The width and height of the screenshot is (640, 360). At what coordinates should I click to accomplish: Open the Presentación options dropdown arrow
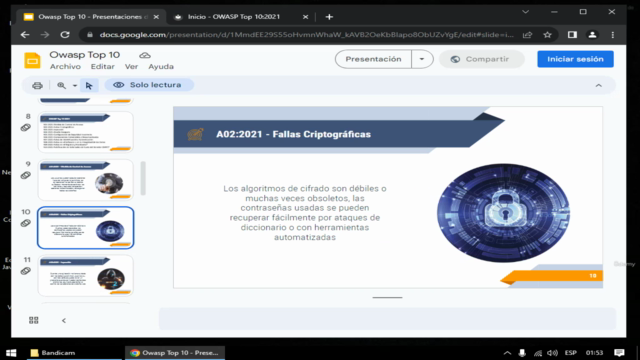point(422,59)
